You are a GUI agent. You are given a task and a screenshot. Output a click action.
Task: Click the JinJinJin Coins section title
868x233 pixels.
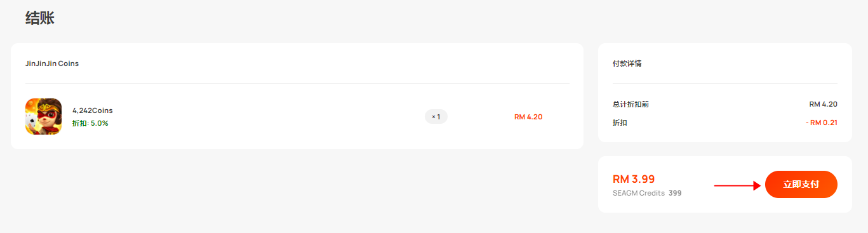(x=52, y=63)
